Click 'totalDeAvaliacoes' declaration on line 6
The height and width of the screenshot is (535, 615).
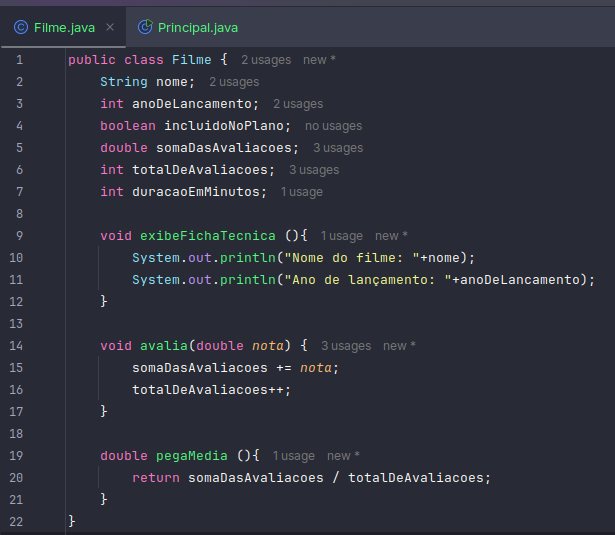pyautogui.click(x=200, y=170)
